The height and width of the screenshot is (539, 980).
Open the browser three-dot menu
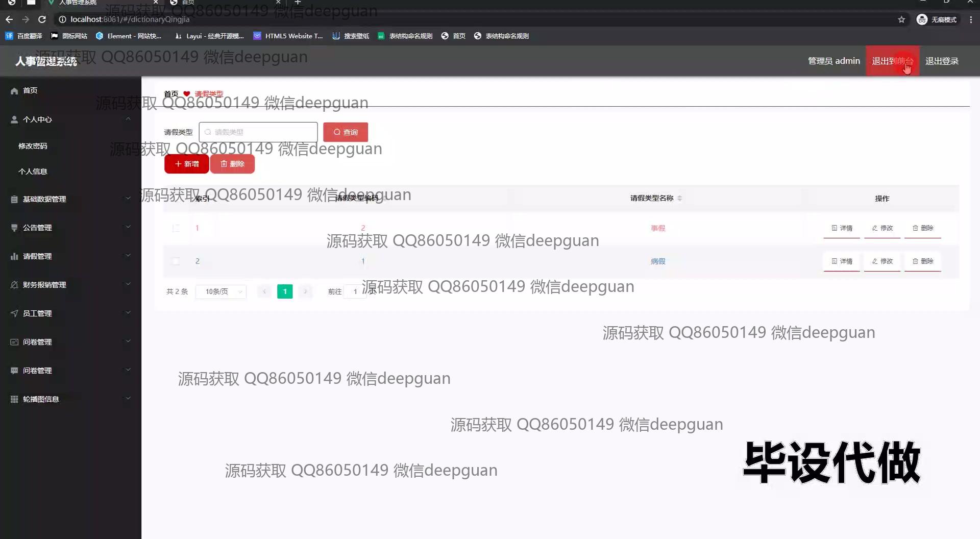(x=971, y=19)
